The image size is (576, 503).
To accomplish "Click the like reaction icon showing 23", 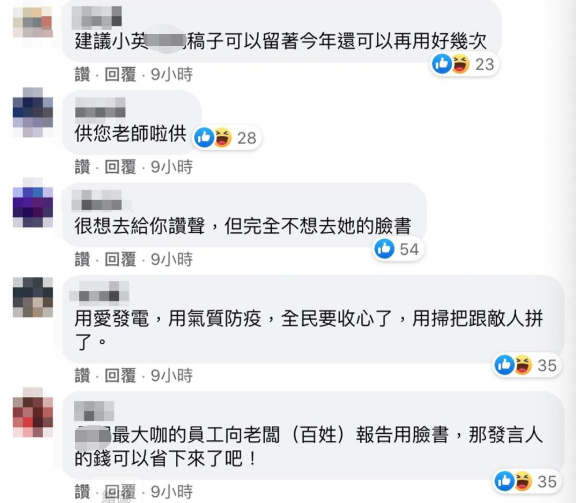I will (442, 64).
